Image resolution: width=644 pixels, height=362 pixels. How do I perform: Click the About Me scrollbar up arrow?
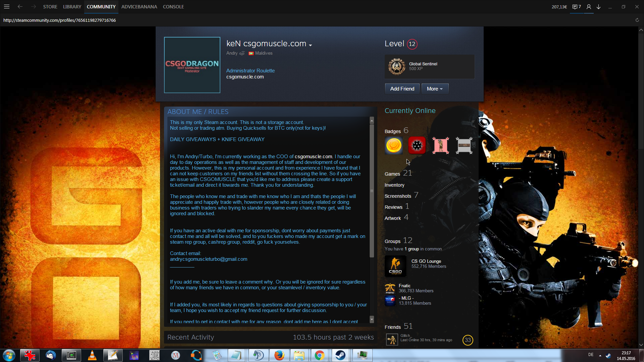coord(372,120)
